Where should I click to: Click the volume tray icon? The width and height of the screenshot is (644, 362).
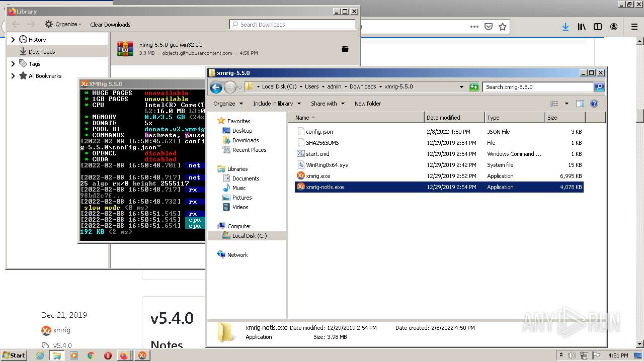572,355
